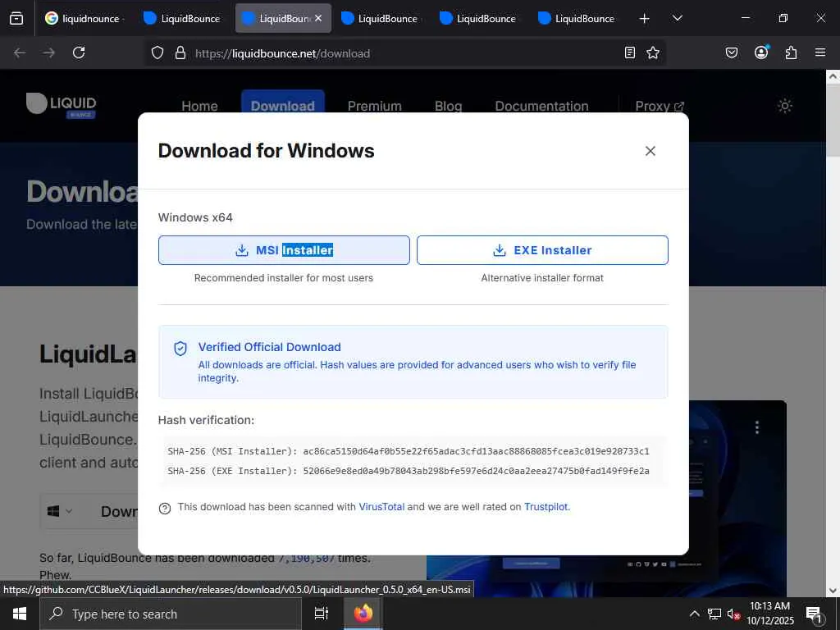Screen dimensions: 840x630
Task: Open the muted volume tray icon
Action: [733, 614]
